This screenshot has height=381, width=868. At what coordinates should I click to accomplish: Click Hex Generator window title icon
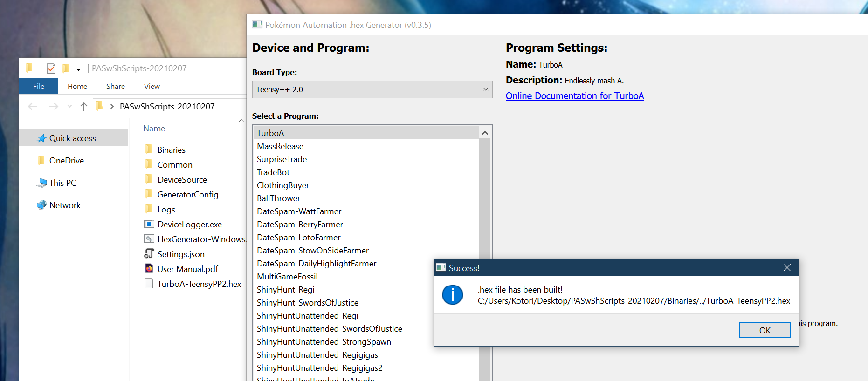(x=257, y=24)
